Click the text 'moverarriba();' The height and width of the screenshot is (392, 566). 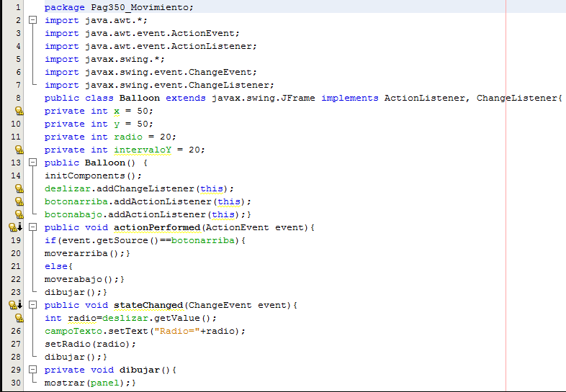(x=84, y=253)
